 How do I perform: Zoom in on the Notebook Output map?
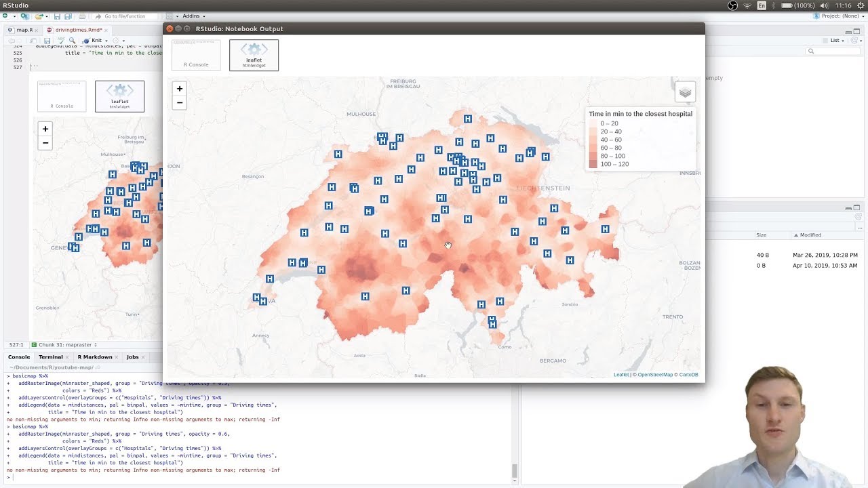[180, 88]
